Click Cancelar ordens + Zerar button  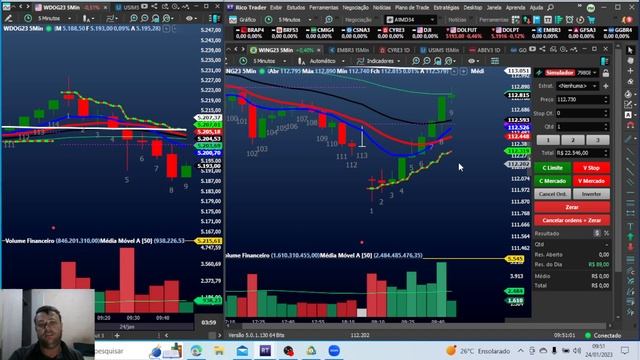point(572,220)
